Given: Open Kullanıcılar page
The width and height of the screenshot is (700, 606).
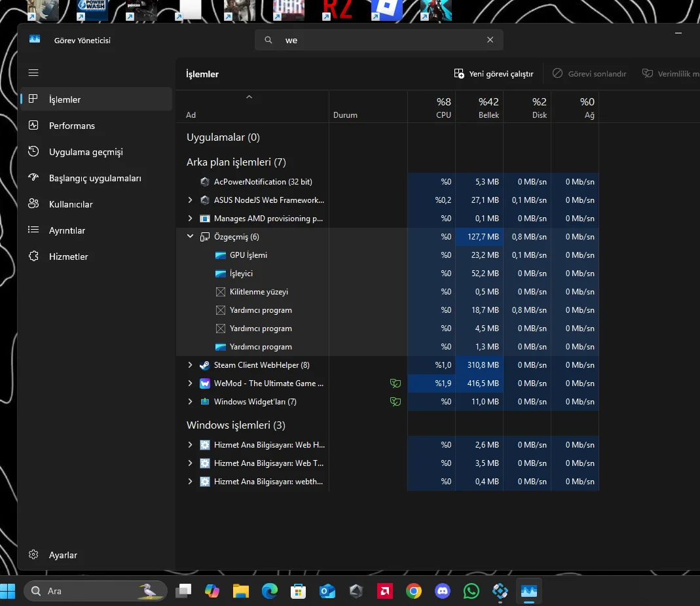Looking at the screenshot, I should point(96,204).
